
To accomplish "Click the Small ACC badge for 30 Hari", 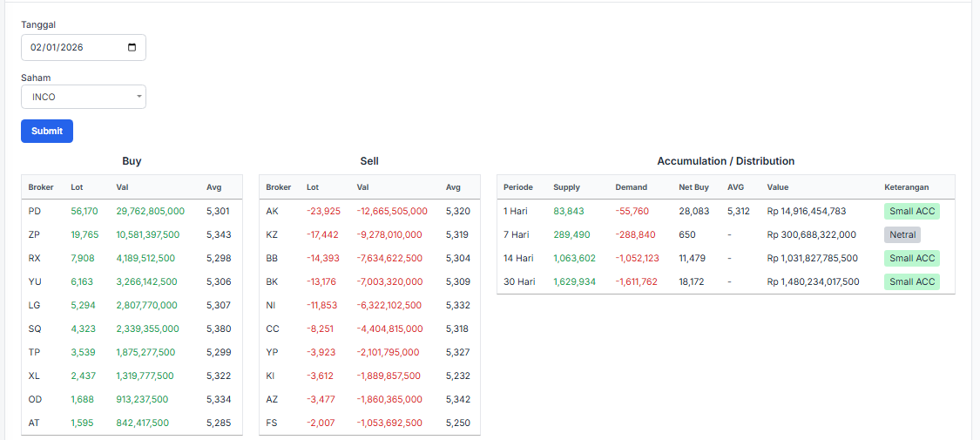I will point(911,281).
